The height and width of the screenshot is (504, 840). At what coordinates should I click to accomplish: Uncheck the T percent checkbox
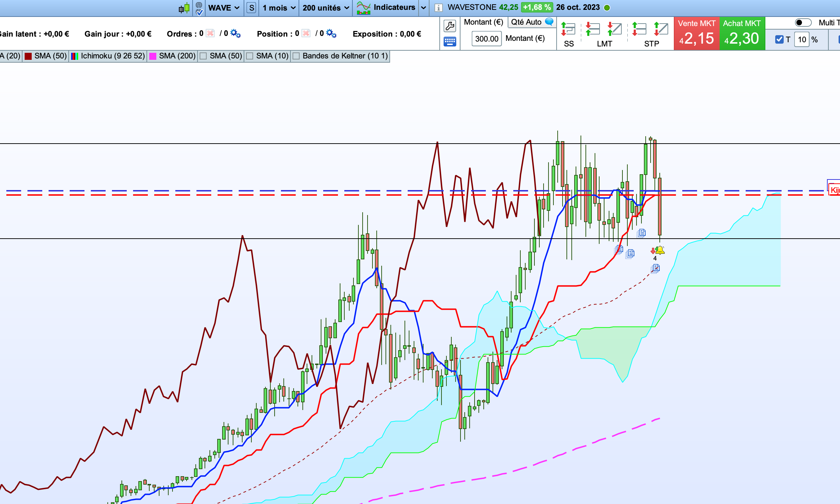tap(779, 39)
